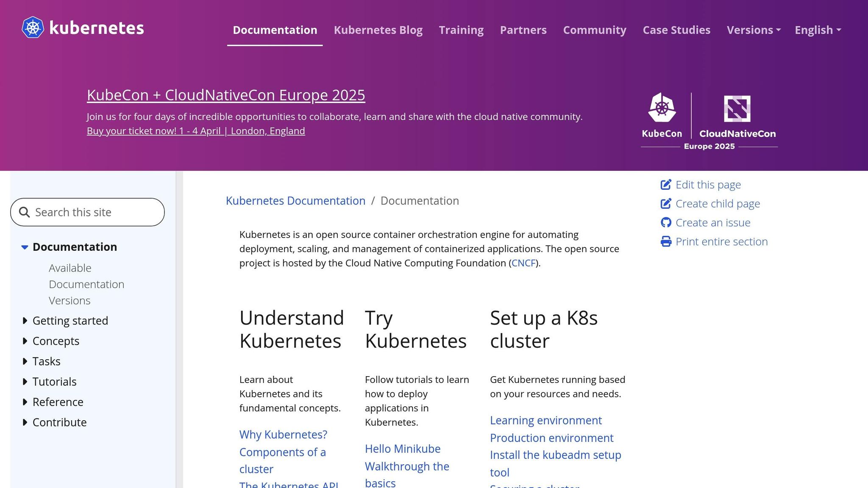Image resolution: width=868 pixels, height=488 pixels.
Task: Open the Versions dropdown
Action: pos(754,30)
